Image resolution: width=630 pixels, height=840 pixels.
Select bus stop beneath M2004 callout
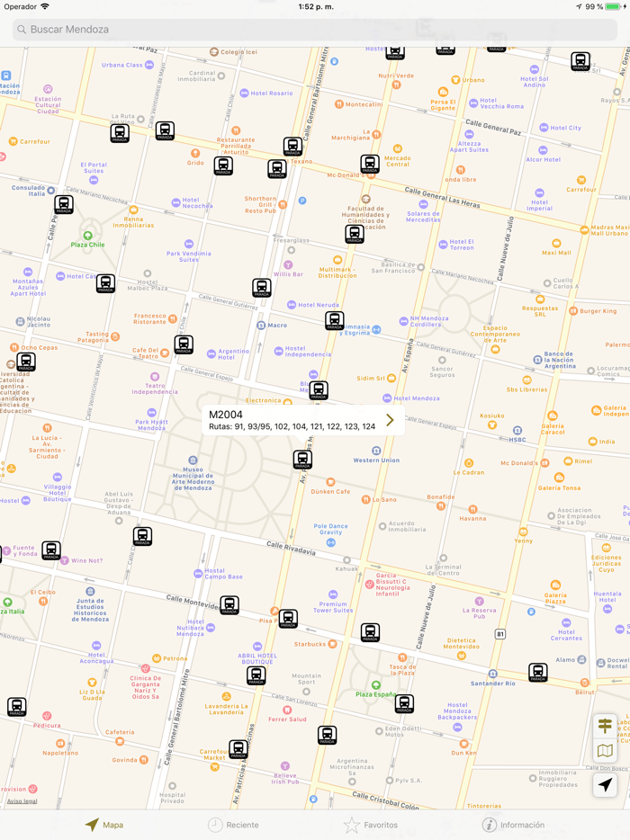[x=302, y=460]
